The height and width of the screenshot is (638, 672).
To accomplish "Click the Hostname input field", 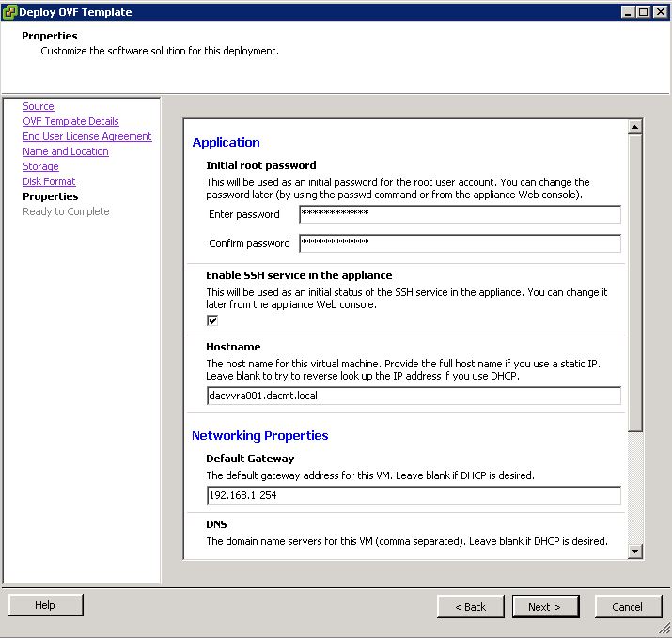I will pos(414,396).
